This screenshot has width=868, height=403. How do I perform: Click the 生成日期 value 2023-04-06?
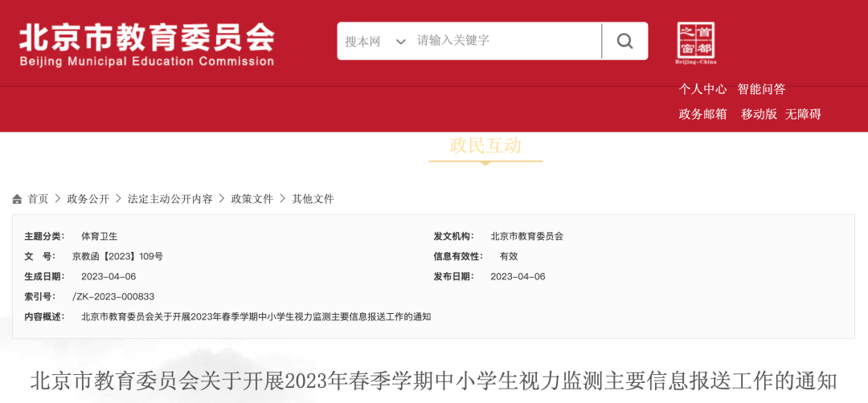[x=108, y=276]
